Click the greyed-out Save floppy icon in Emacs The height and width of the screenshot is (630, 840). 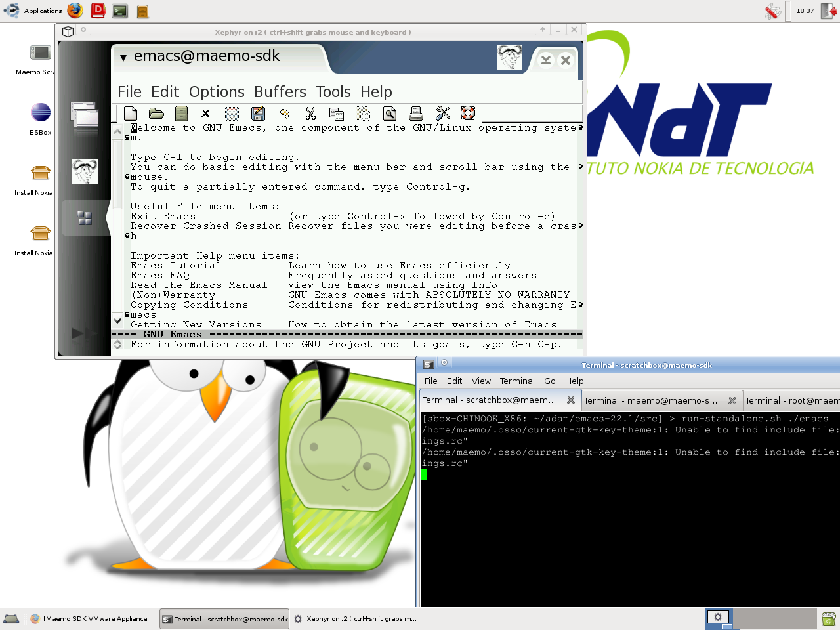click(232, 114)
